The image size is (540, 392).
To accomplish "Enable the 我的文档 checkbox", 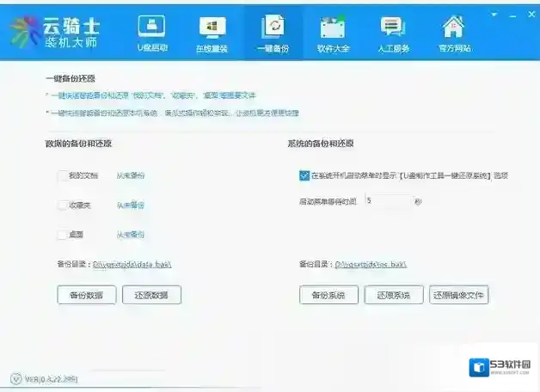I will (x=63, y=175).
